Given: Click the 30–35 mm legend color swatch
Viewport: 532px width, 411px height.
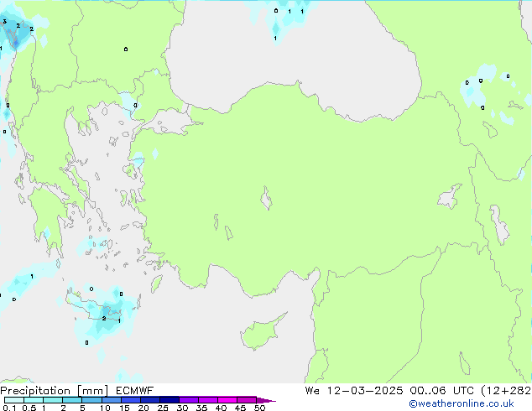Looking at the screenshot, I should (189, 400).
